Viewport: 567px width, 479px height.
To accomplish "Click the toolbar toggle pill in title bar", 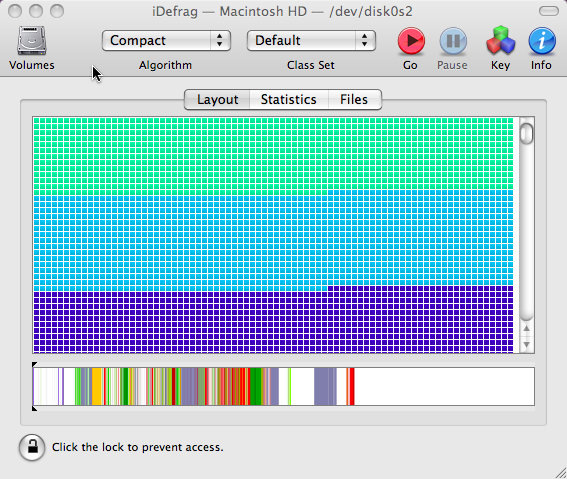I will tap(549, 11).
